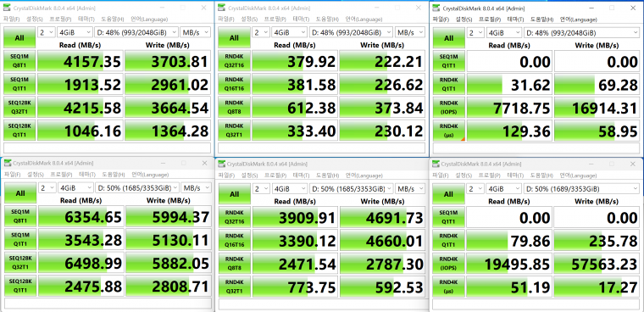Start SEQ1M Q1T1 test beside 1913.52 result
This screenshot has width=644, height=312.
pos(19,84)
